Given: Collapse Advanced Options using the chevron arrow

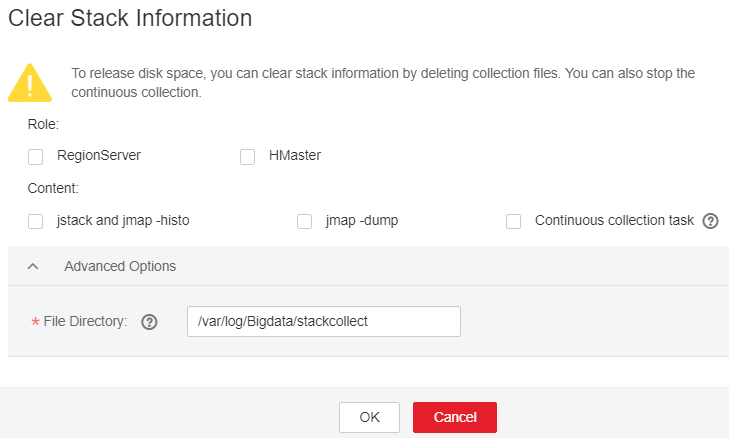Looking at the screenshot, I should pyautogui.click(x=33, y=266).
